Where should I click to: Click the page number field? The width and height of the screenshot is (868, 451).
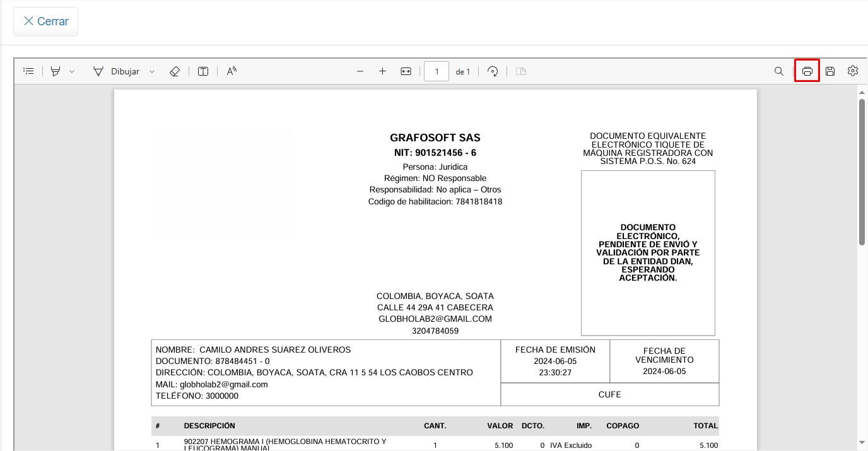[437, 71]
